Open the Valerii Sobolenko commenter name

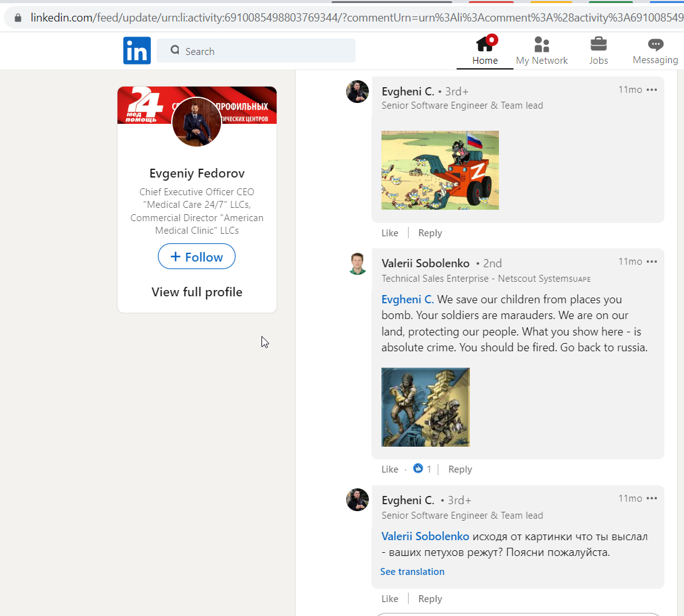(425, 263)
